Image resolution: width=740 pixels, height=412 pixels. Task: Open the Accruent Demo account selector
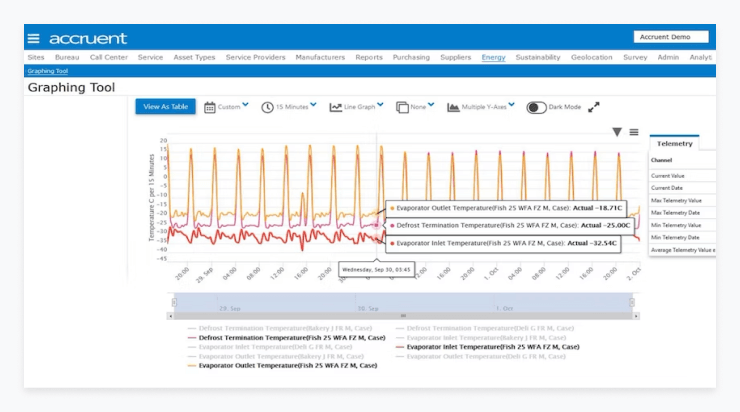coord(671,37)
